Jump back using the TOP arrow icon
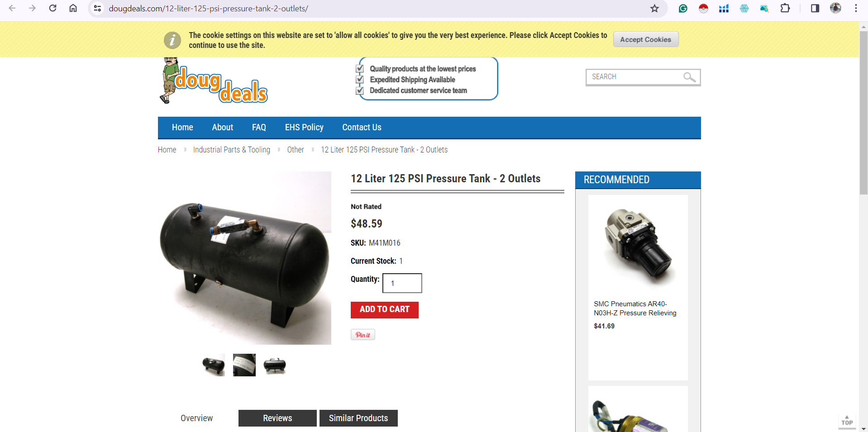The width and height of the screenshot is (868, 432). (x=847, y=421)
